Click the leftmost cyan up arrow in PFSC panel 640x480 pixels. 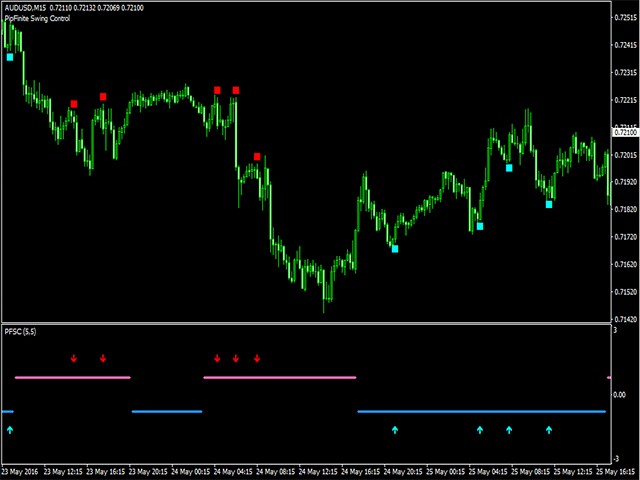10,430
